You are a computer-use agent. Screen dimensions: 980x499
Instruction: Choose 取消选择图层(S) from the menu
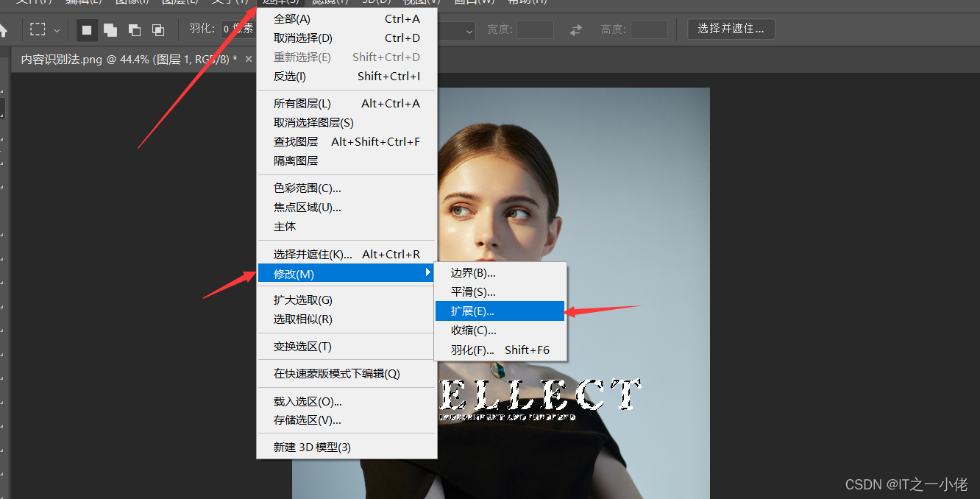347,123
